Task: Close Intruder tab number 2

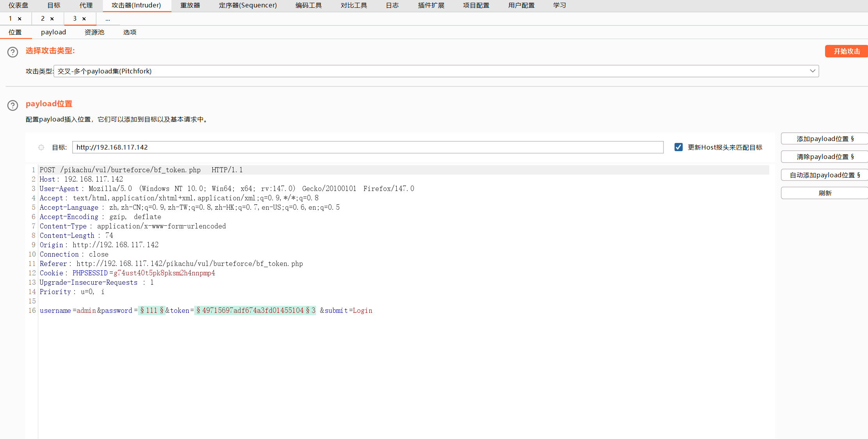Action: [x=52, y=19]
